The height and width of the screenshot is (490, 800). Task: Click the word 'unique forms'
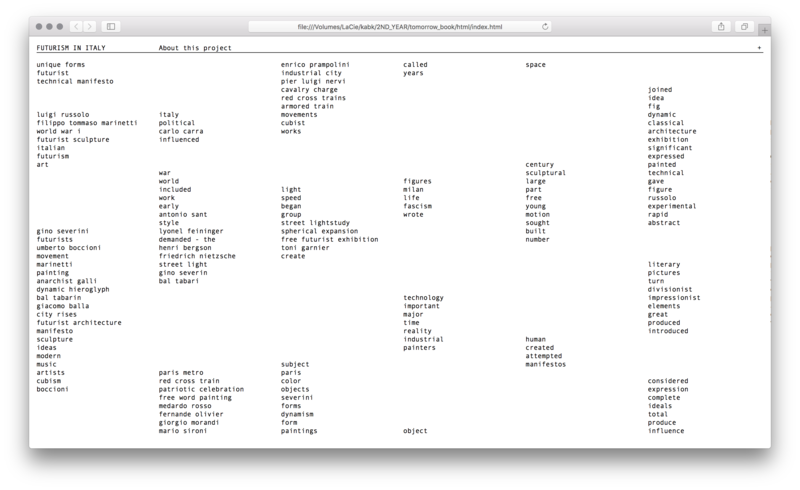pyautogui.click(x=61, y=64)
